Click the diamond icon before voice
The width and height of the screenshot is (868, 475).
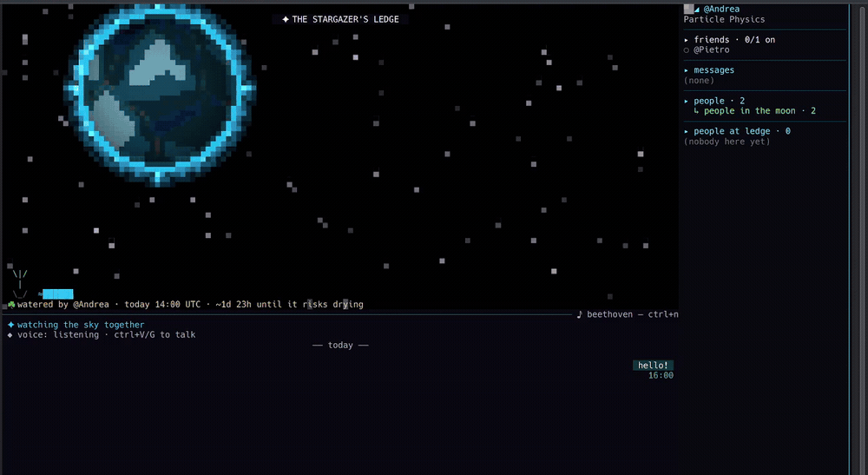point(10,335)
